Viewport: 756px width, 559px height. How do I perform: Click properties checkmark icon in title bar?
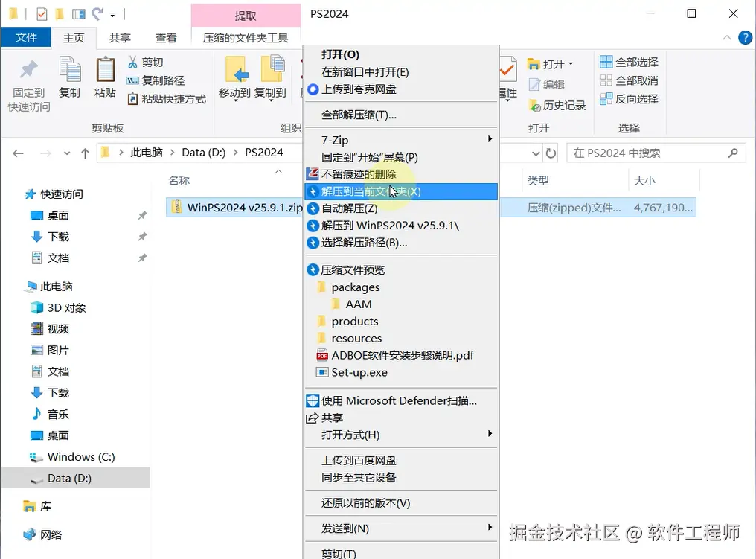pos(42,14)
